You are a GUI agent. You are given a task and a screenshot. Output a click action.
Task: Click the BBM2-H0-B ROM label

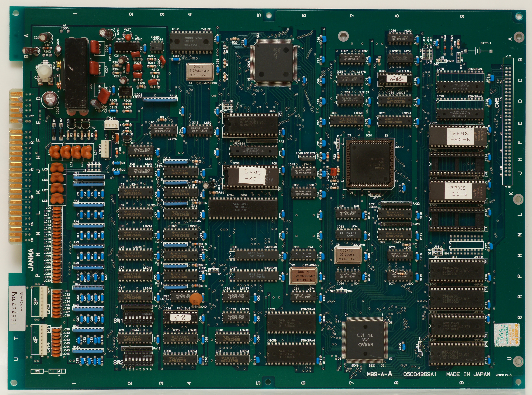(460, 136)
